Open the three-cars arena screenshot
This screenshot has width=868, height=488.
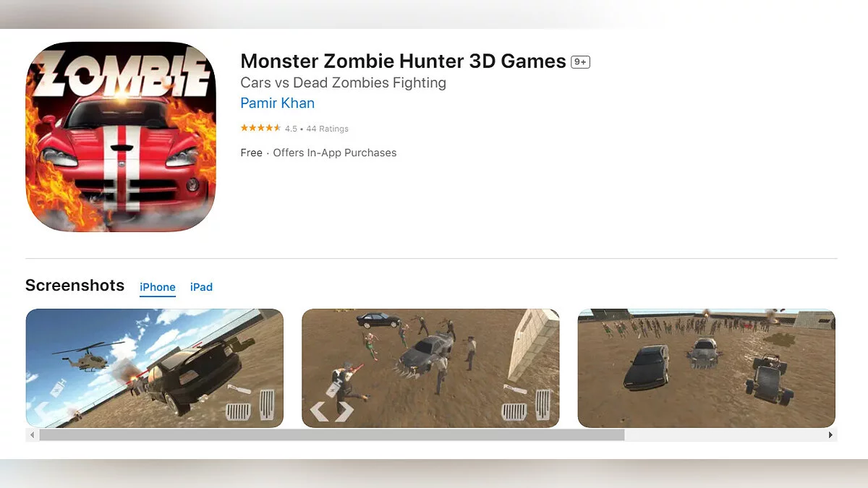click(707, 368)
